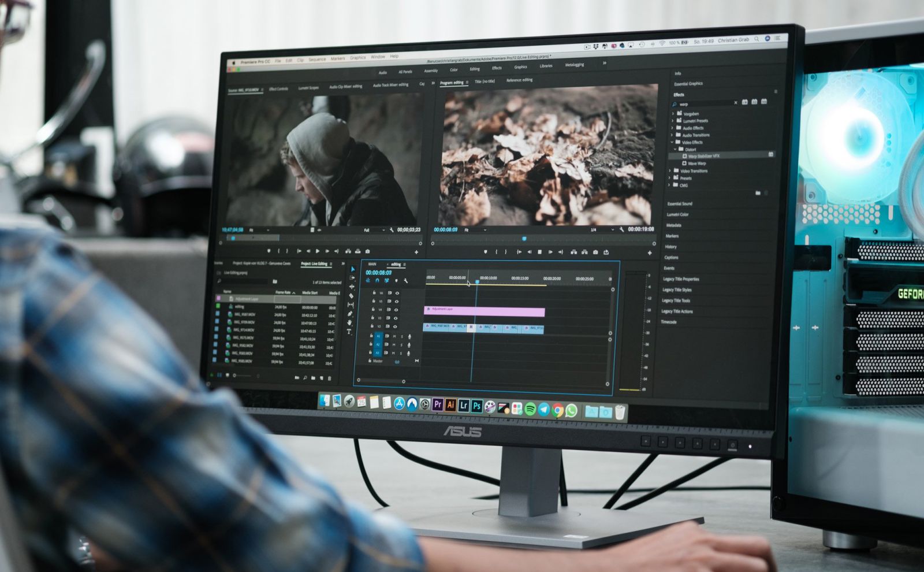924x572 pixels.
Task: Open timeline display settings wrench icon
Action: [x=405, y=281]
